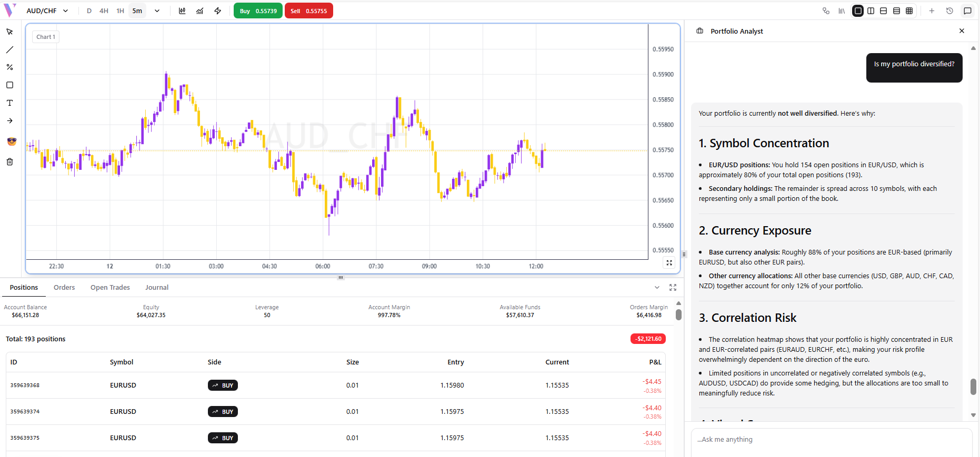The image size is (980, 457).
Task: Click the 'Ask me anything' input field
Action: click(x=831, y=440)
